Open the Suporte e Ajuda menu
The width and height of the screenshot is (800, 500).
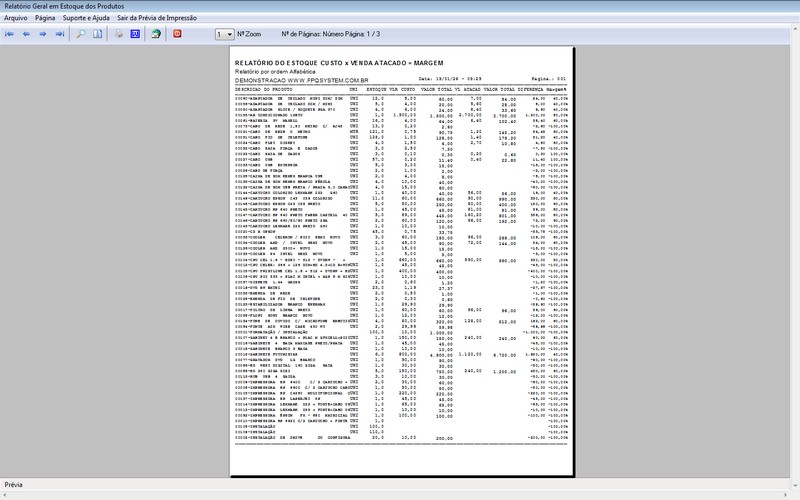[x=87, y=18]
